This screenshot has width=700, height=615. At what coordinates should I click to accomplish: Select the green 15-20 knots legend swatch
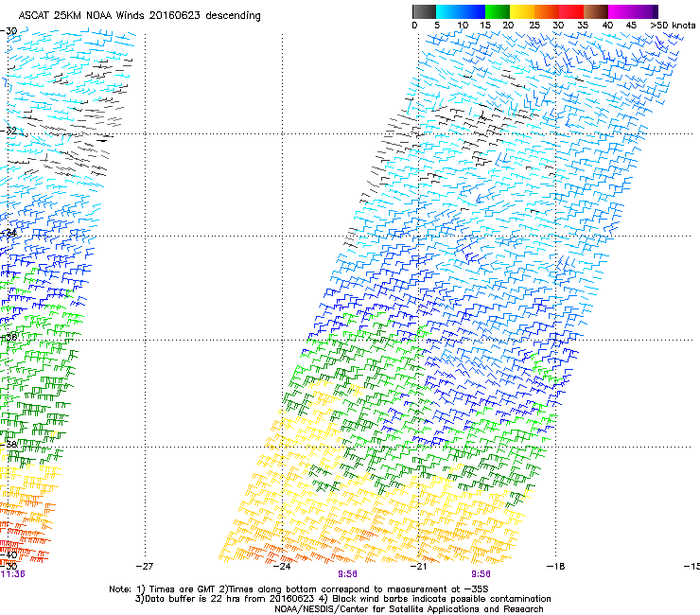point(498,11)
